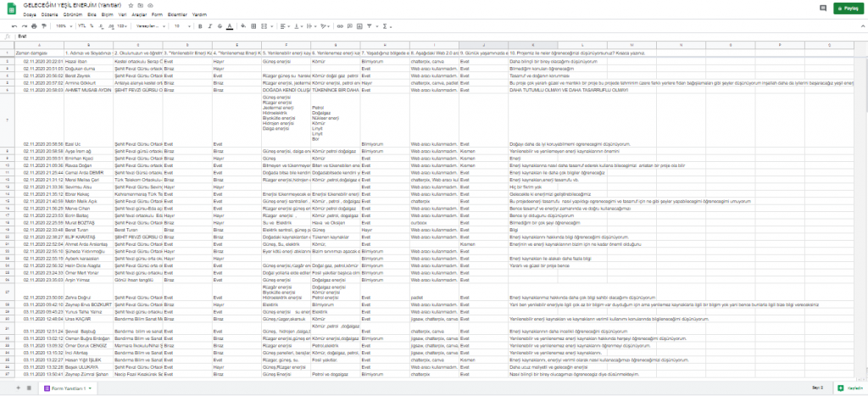Open the text color picker
This screenshot has width=868, height=396.
(x=230, y=25)
